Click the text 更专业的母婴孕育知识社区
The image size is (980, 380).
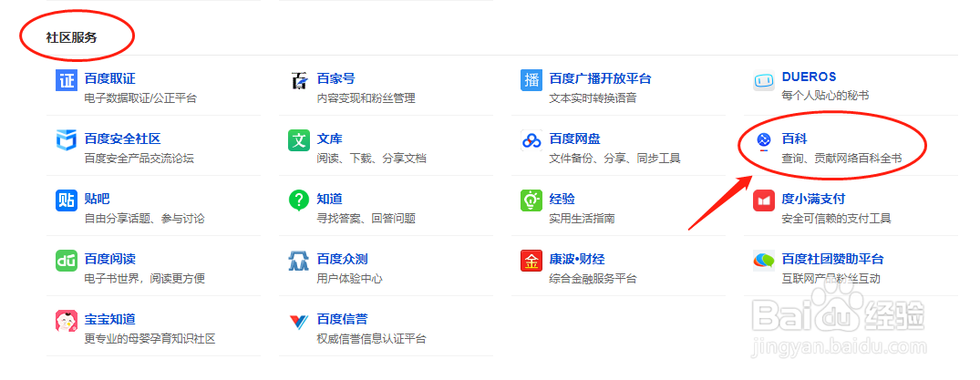point(150,338)
